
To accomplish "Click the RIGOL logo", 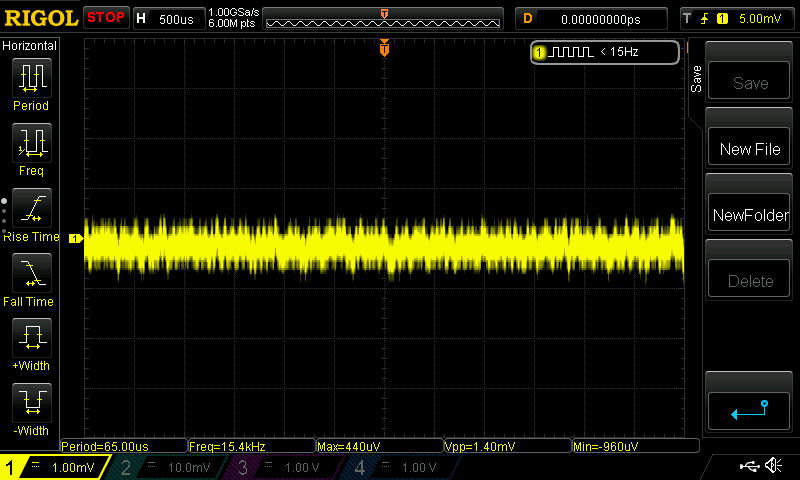I will 41,18.
